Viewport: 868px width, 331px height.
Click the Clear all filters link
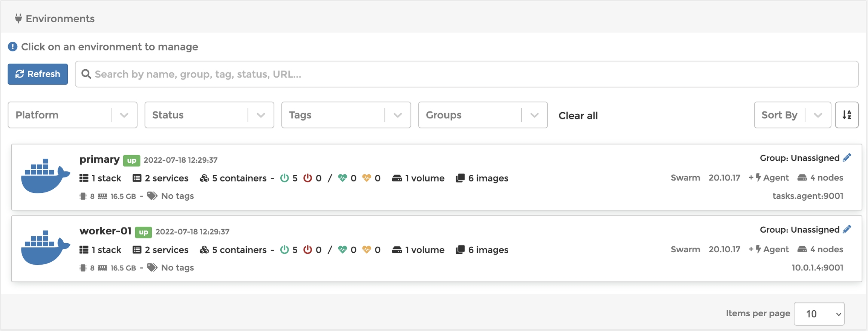(x=578, y=116)
